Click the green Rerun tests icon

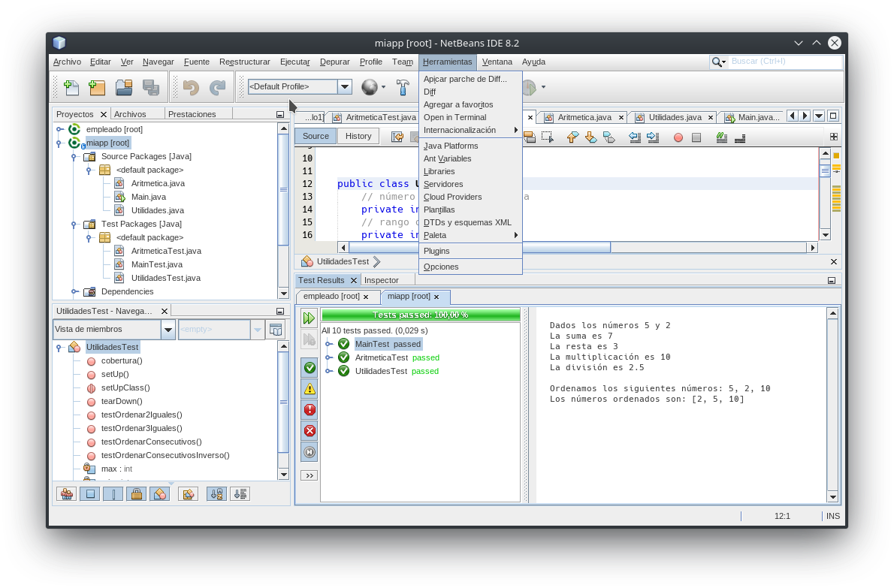pos(309,318)
